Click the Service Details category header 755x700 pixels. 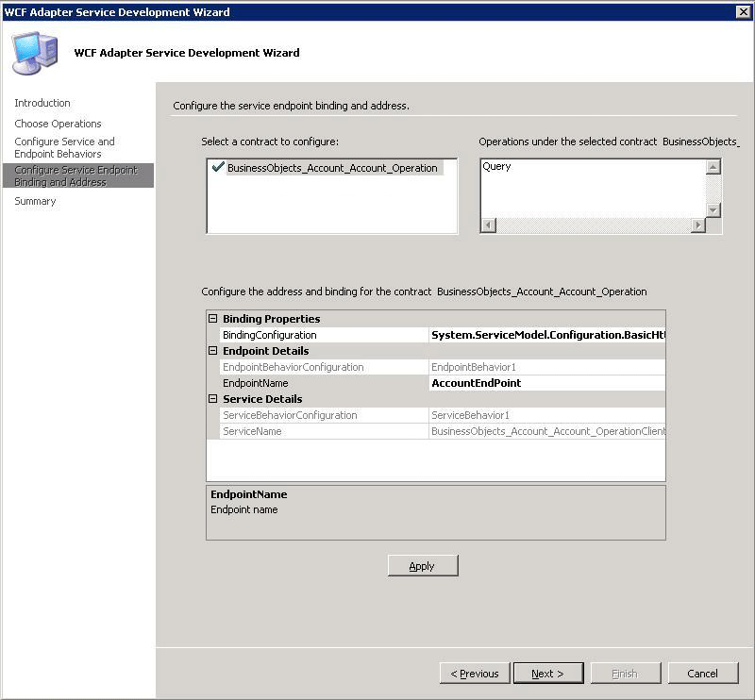point(262,399)
